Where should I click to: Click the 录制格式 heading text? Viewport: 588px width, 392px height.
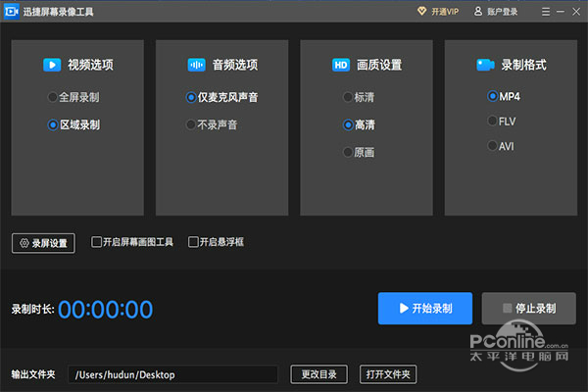pyautogui.click(x=524, y=65)
